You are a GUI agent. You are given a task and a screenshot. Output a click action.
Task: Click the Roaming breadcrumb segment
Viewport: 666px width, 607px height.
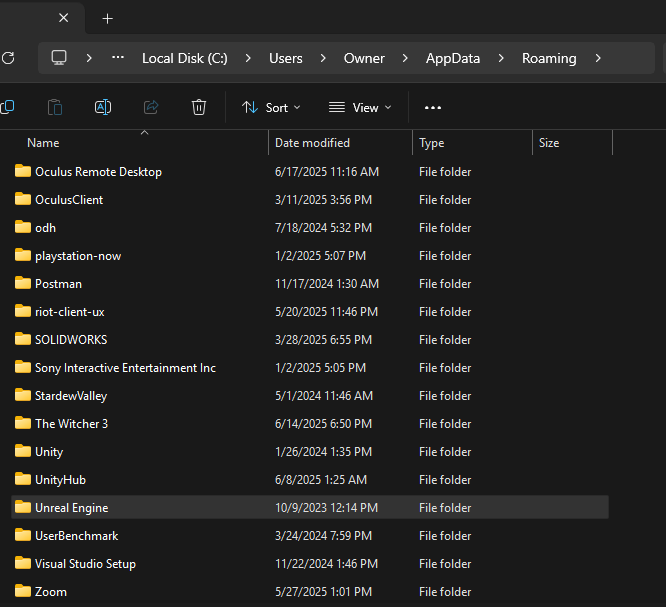pyautogui.click(x=549, y=58)
